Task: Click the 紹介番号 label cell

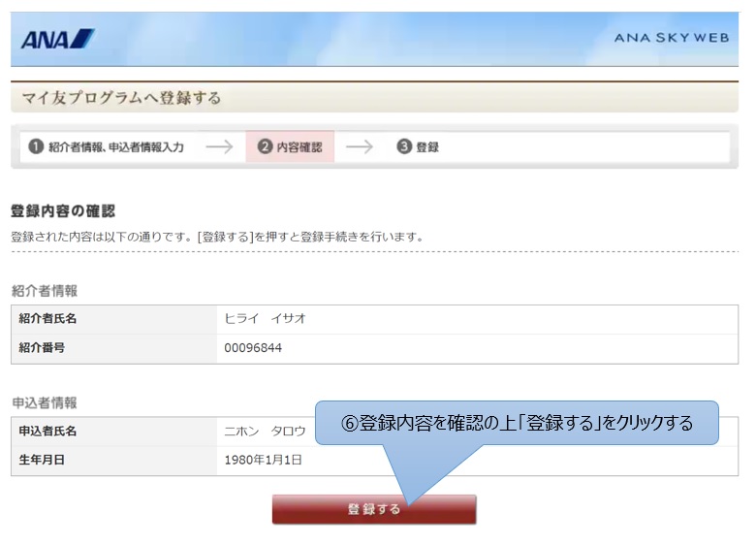Action: point(114,348)
